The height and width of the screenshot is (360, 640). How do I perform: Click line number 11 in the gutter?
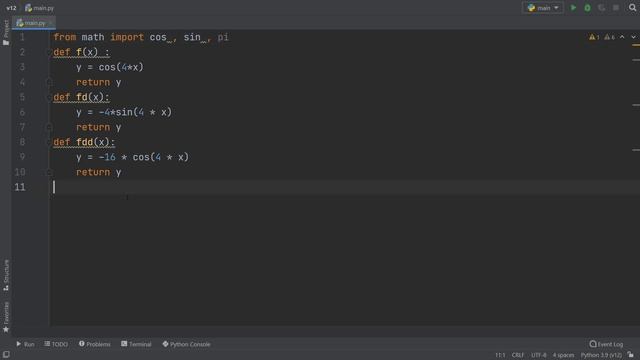coord(20,187)
